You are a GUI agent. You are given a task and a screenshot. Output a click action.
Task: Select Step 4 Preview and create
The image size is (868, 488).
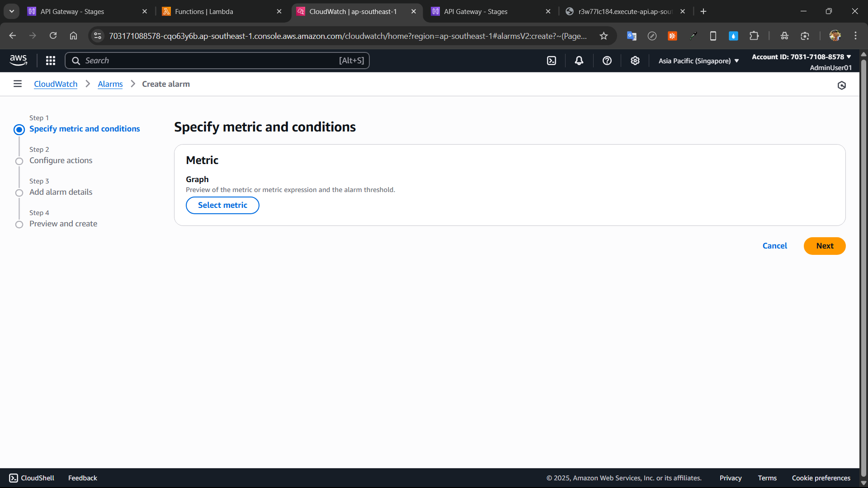click(63, 224)
